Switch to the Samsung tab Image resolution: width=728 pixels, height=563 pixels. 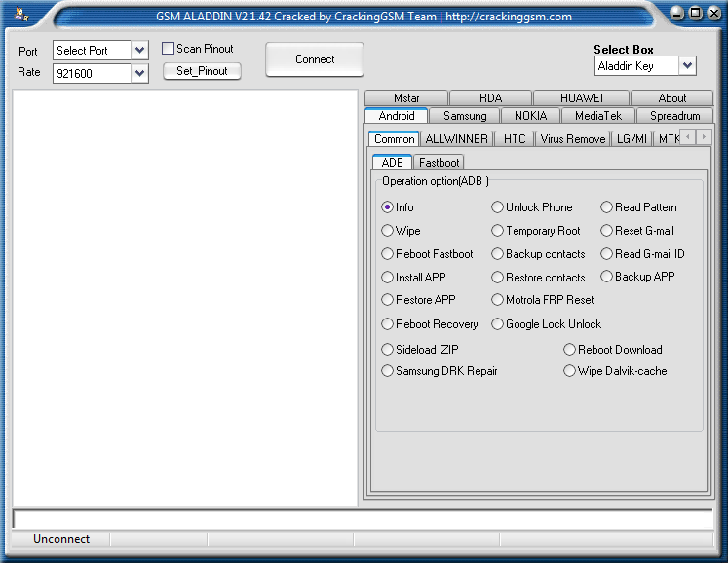465,115
